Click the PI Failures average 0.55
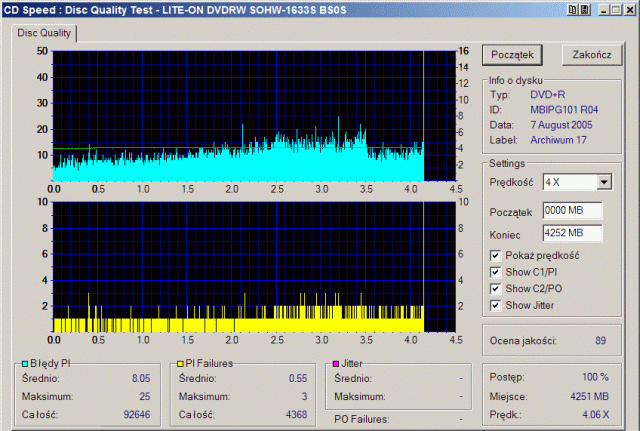Image resolution: width=640 pixels, height=431 pixels. coord(298,378)
